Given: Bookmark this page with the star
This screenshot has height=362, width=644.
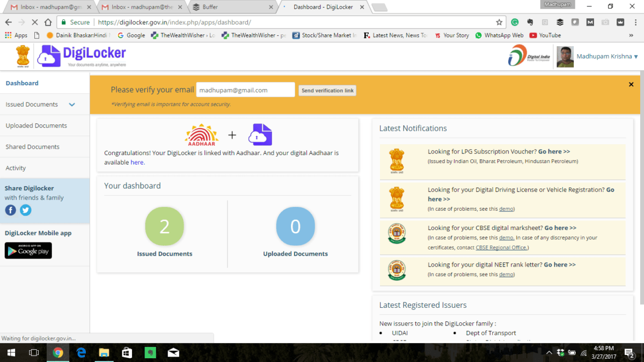Looking at the screenshot, I should tap(500, 23).
